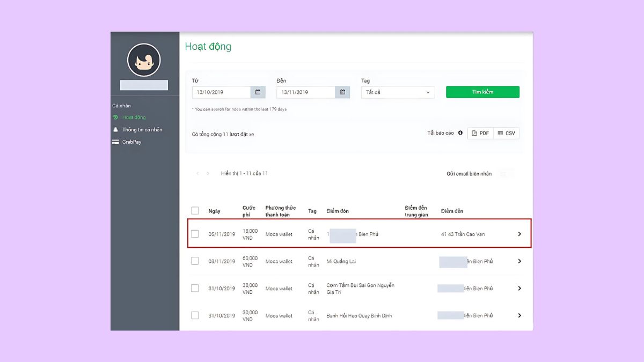Click the Từ date field 13/10/2019

click(221, 92)
